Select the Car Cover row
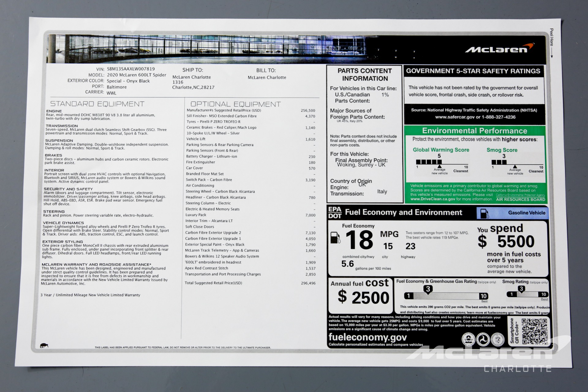 point(251,168)
